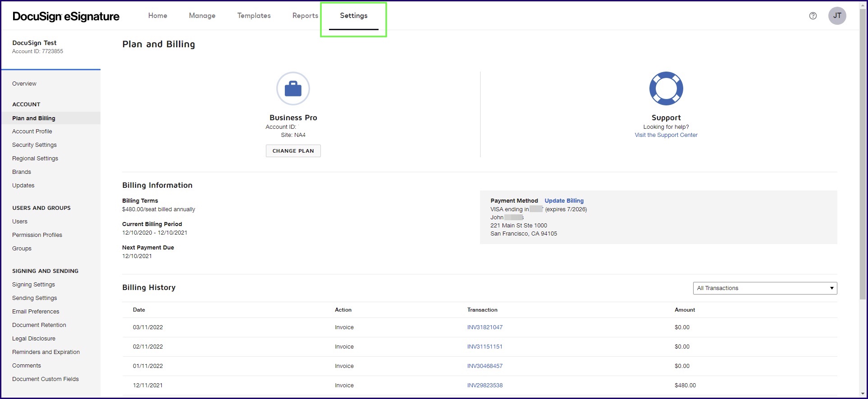Switch to the Home tab
Viewport: 868px width, 399px height.
point(158,16)
